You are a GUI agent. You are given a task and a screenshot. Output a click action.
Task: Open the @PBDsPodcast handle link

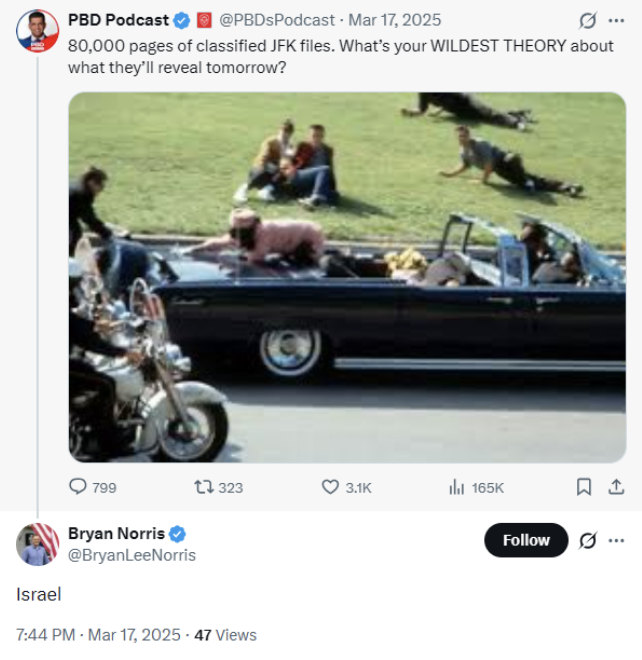pyautogui.click(x=276, y=20)
